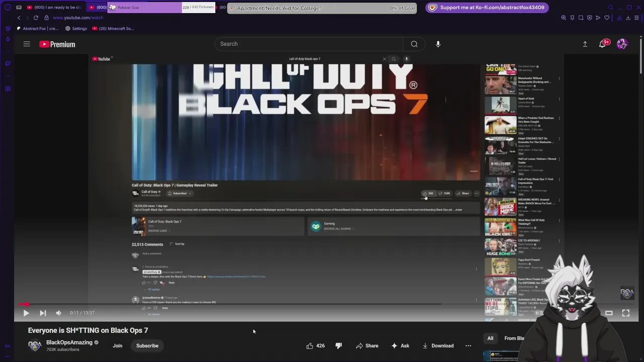The width and height of the screenshot is (644, 362).
Task: Click '22,513 Comments' text inside the video
Action: [147, 244]
